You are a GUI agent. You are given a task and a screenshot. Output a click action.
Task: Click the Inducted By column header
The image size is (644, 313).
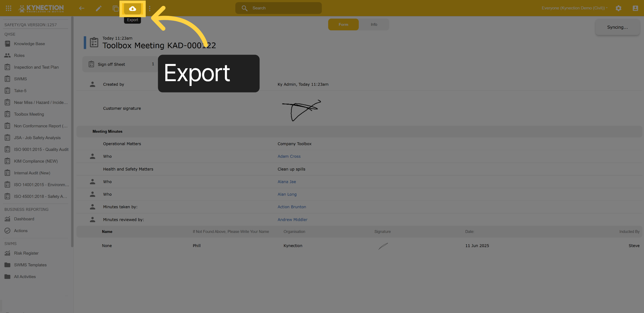pos(629,232)
